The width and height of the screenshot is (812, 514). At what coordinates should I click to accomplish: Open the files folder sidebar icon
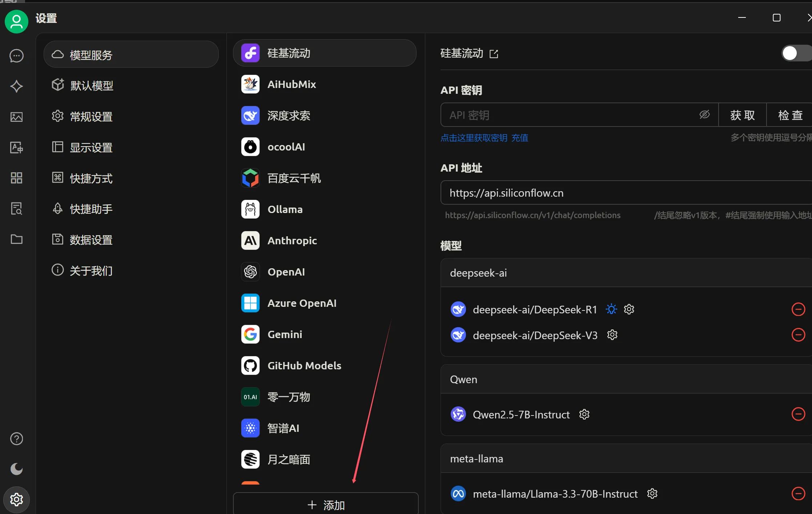[x=16, y=239]
